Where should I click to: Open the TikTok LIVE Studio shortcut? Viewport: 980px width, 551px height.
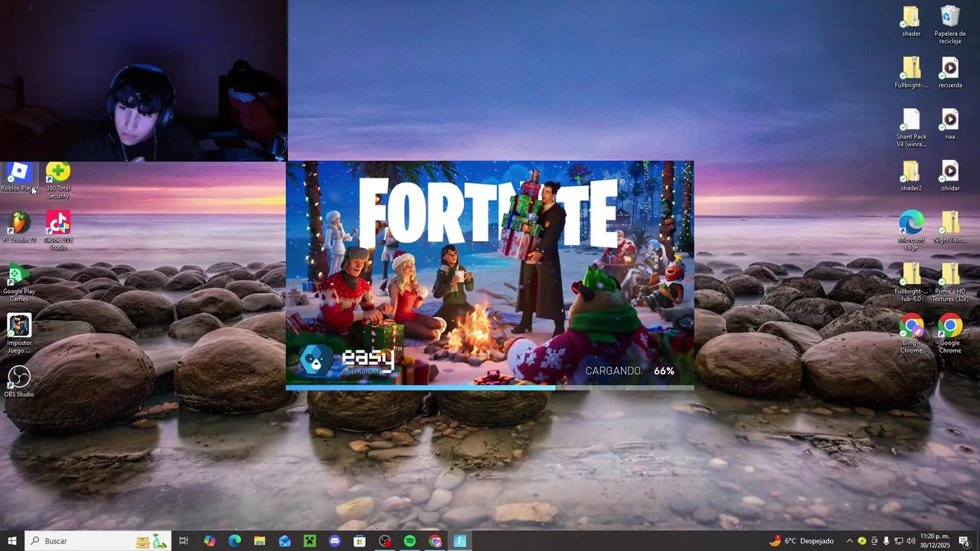click(57, 231)
